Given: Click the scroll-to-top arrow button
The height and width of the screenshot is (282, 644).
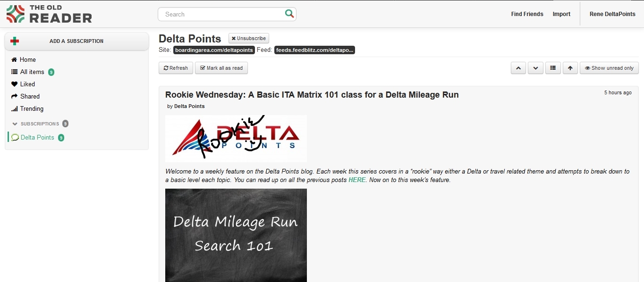Looking at the screenshot, I should (570, 68).
